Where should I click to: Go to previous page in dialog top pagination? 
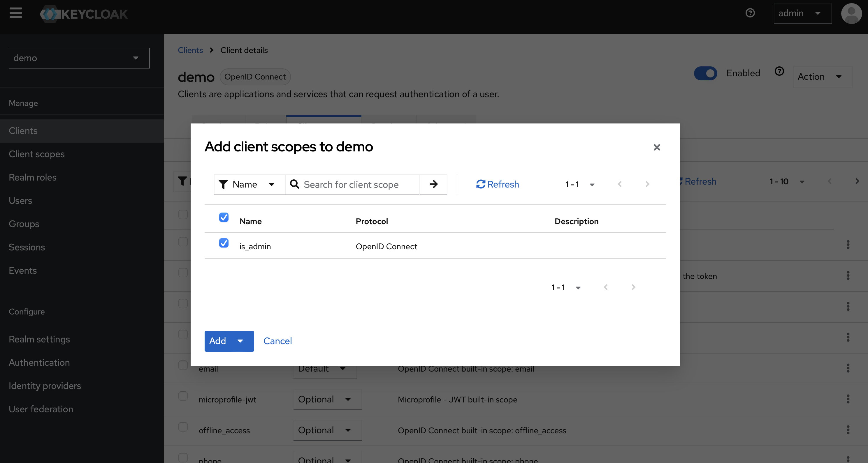(x=620, y=184)
